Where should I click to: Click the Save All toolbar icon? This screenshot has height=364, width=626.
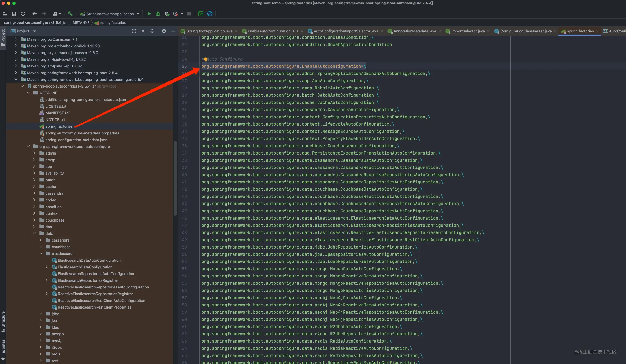coord(14,14)
